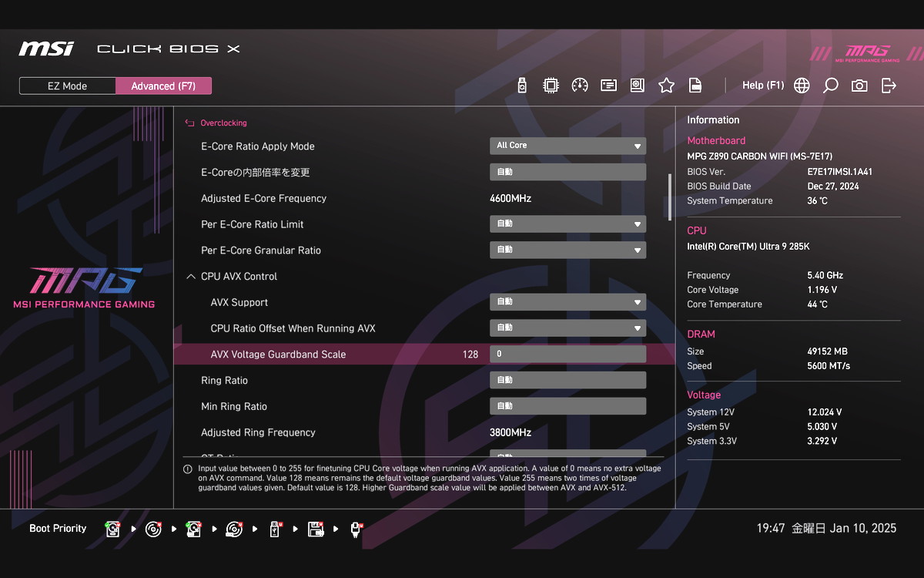Click the profile document icon in toolbar
The image size is (924, 578).
695,86
